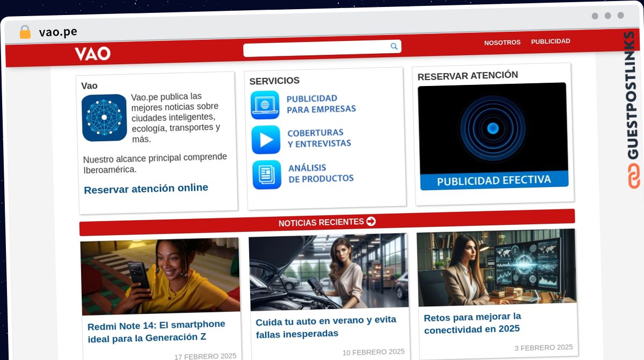The image size is (644, 360).
Task: Click the RESERVAR ATENCIÓN heading
Action: coord(468,76)
